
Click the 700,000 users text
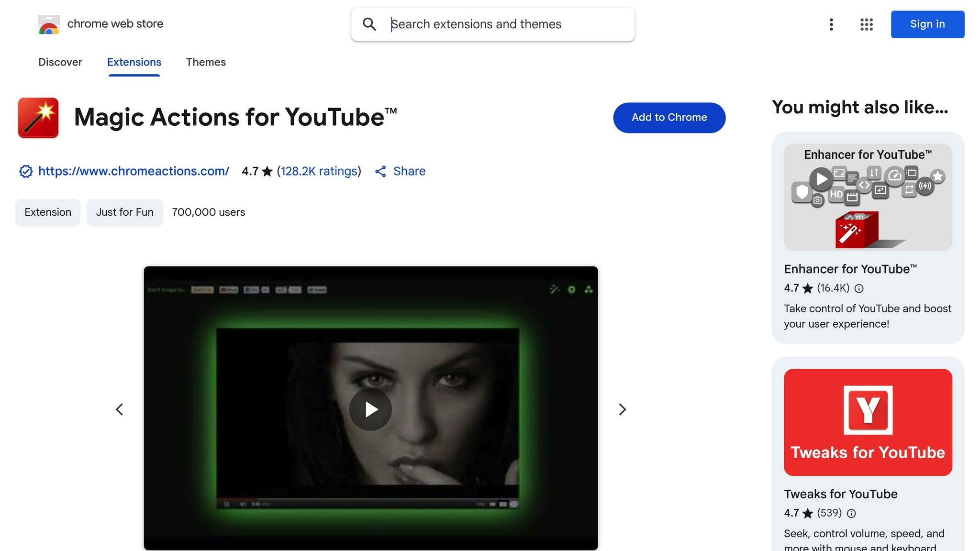pos(209,212)
